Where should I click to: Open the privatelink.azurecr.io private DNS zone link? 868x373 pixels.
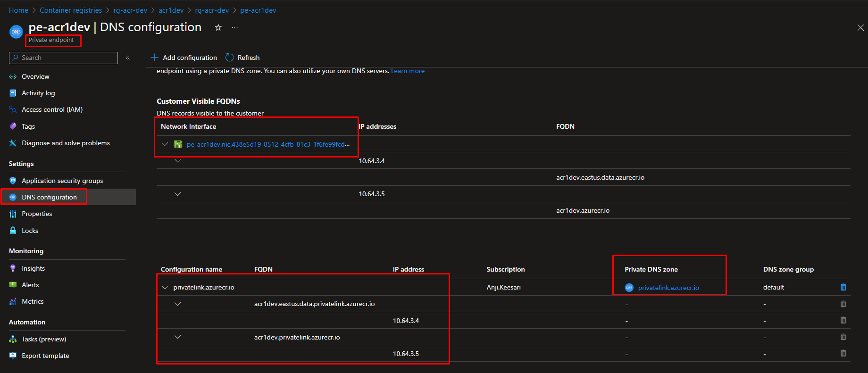click(668, 288)
